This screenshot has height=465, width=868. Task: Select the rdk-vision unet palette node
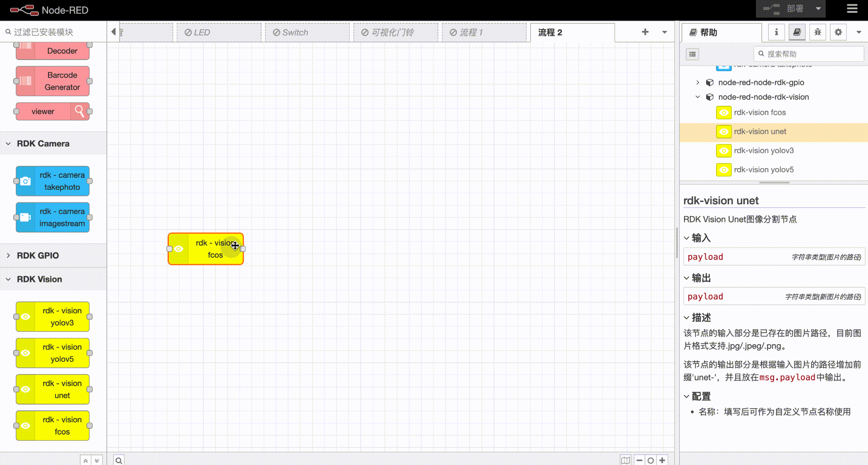click(52, 390)
